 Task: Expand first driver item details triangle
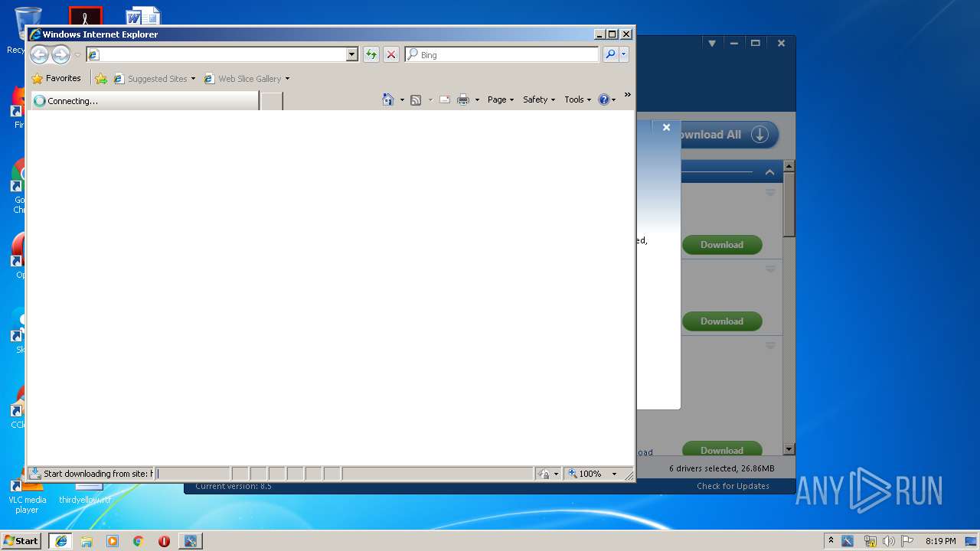coord(771,193)
